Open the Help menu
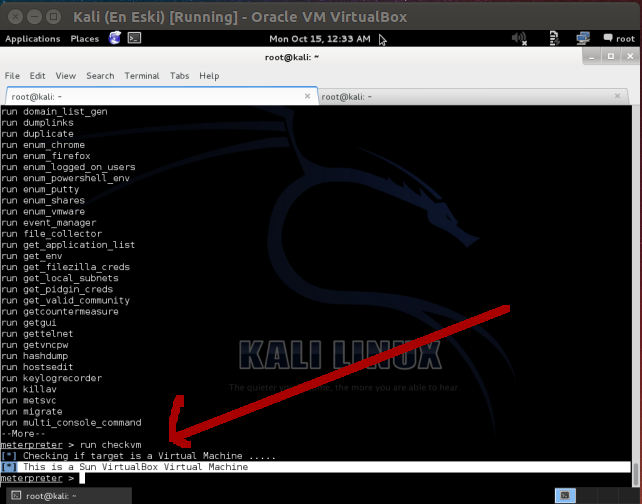 click(x=209, y=76)
